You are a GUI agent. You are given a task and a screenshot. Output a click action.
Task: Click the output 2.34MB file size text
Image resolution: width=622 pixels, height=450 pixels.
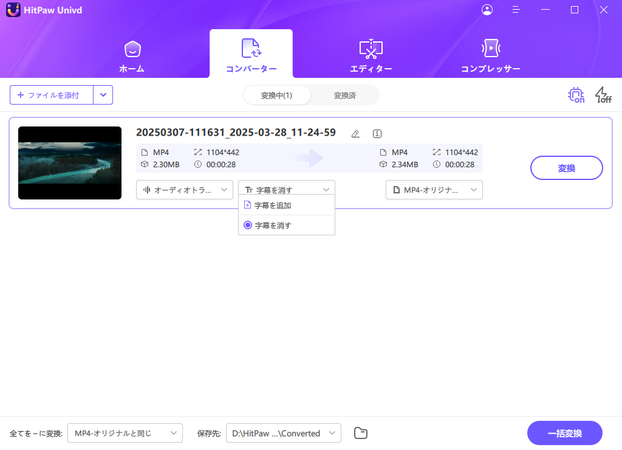pyautogui.click(x=405, y=164)
